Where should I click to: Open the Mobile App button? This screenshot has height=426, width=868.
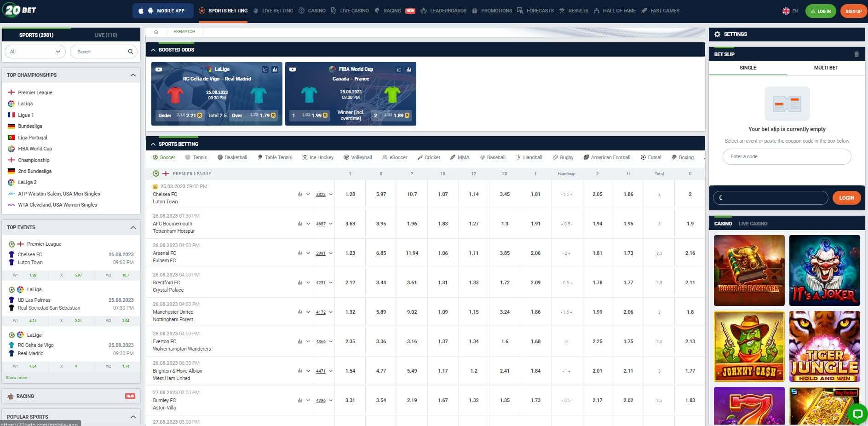click(163, 11)
